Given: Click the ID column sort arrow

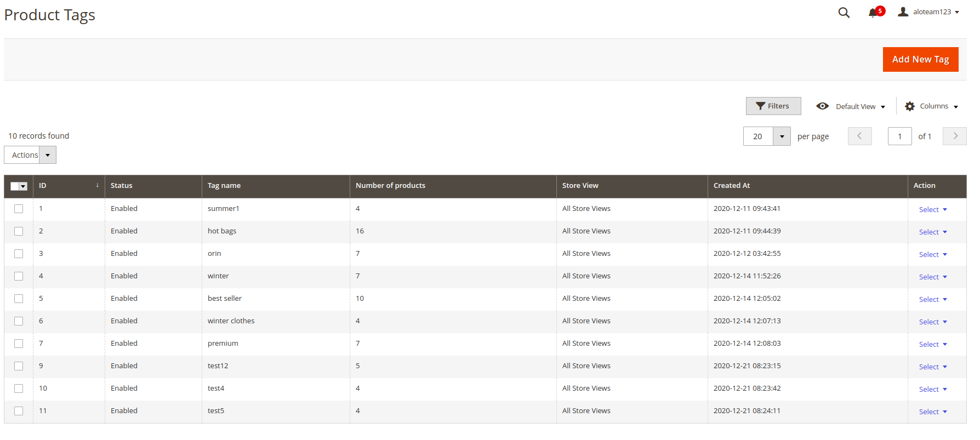Looking at the screenshot, I should click(x=97, y=185).
